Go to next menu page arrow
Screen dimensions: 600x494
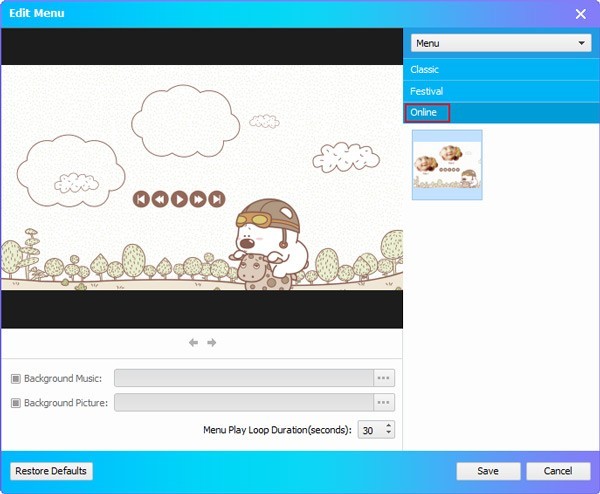(x=212, y=343)
